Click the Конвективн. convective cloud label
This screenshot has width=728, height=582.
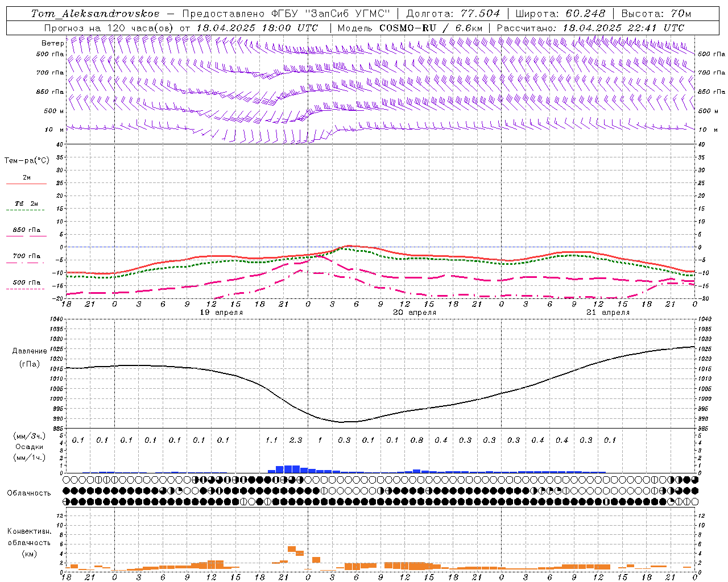click(x=29, y=531)
